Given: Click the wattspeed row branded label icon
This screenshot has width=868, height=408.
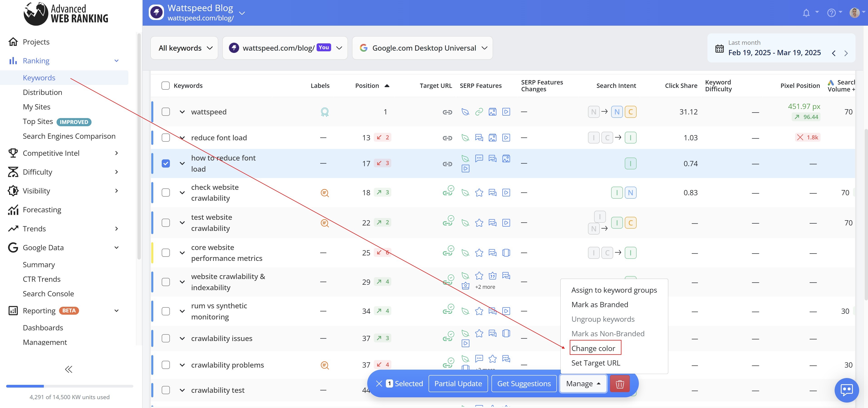Looking at the screenshot, I should 325,112.
